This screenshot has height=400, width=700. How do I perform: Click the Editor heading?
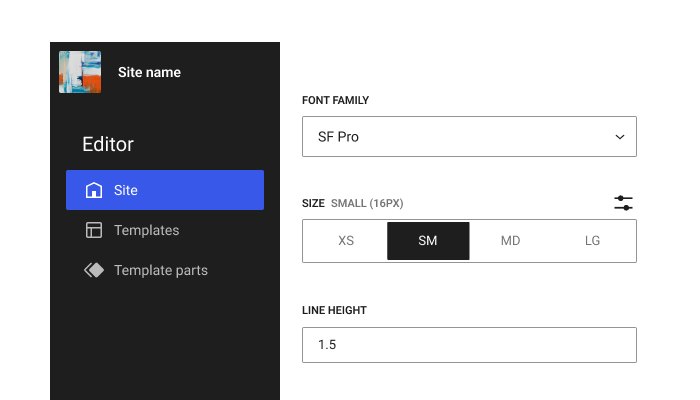point(108,144)
